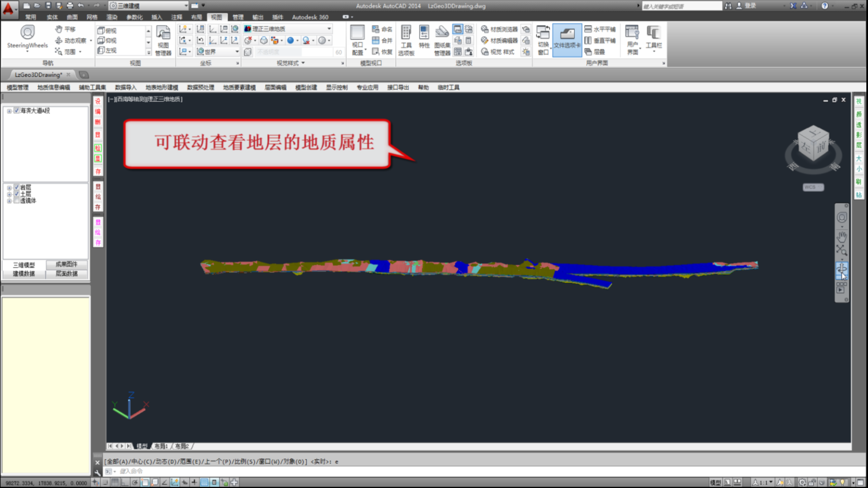Open the 材质浏览器 materials browser

pos(499,29)
